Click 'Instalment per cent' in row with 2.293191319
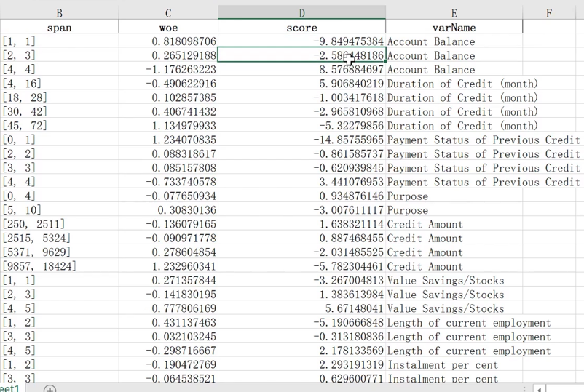Image resolution: width=584 pixels, height=392 pixels. [x=443, y=365]
